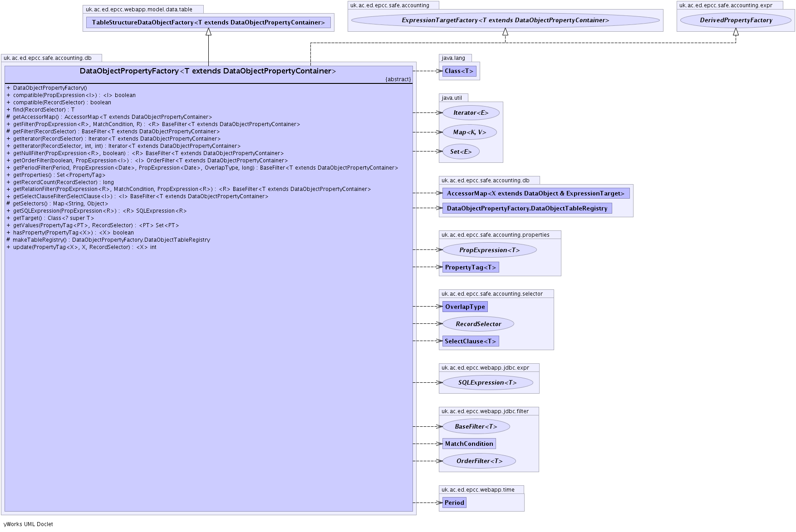Select the DataObjectPropertyFactory.DataObjectTableRegistry class box

coord(527,208)
